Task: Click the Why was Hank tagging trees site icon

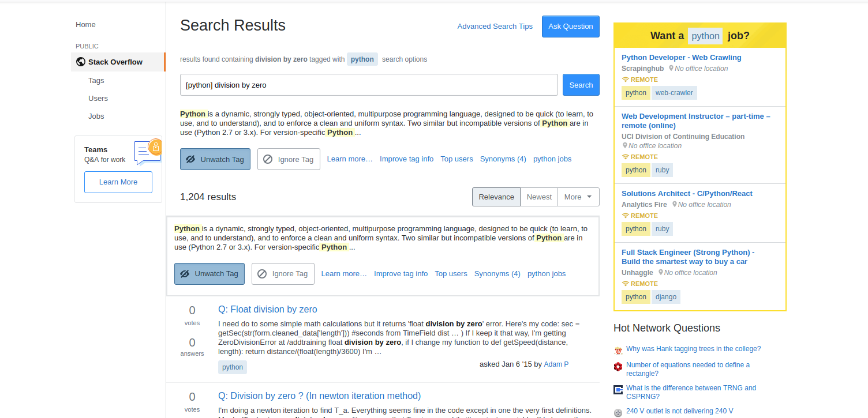Action: [618, 349]
